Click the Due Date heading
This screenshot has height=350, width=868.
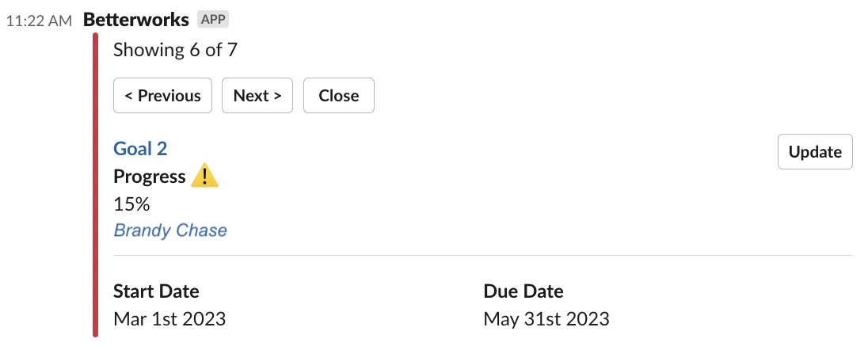523,291
